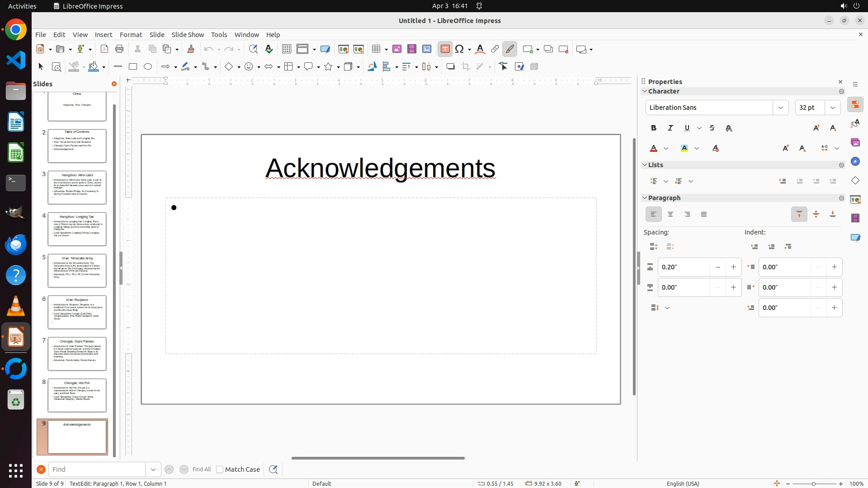868x488 pixels.
Task: Click the Export as PDF icon
Action: click(x=104, y=49)
